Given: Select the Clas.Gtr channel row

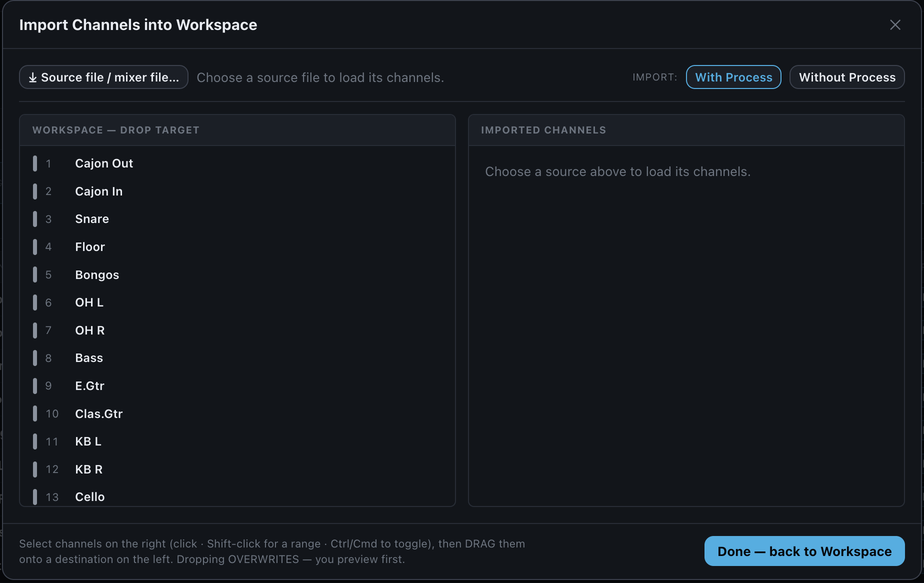Looking at the screenshot, I should click(x=237, y=414).
